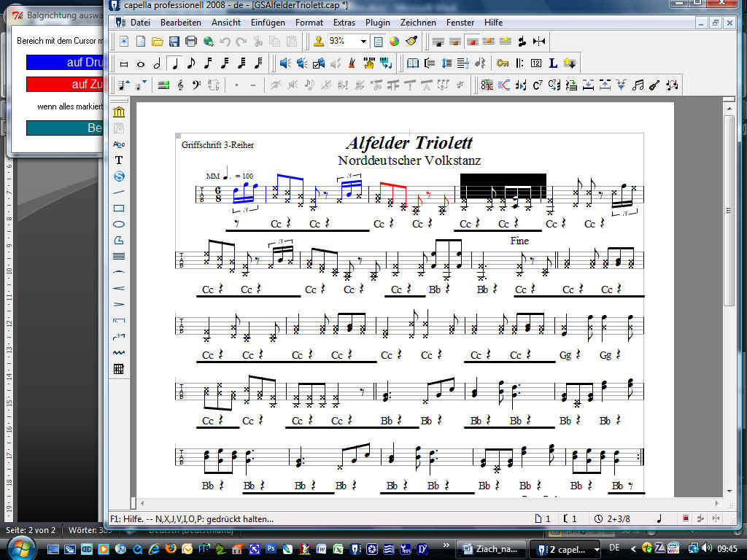Screen dimensions: 747x560
Task: Open the zoom percentage dropdown
Action: click(363, 42)
